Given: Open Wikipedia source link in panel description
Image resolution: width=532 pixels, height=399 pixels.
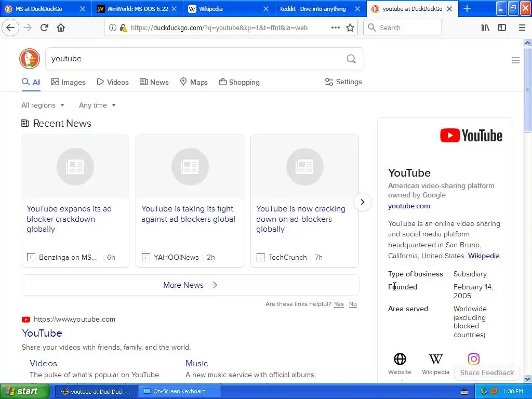Looking at the screenshot, I should [484, 256].
